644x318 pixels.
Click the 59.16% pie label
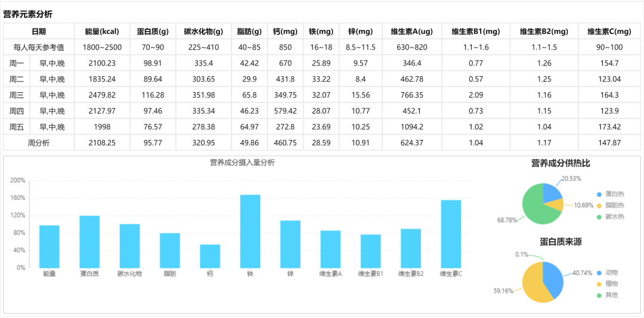tap(503, 291)
